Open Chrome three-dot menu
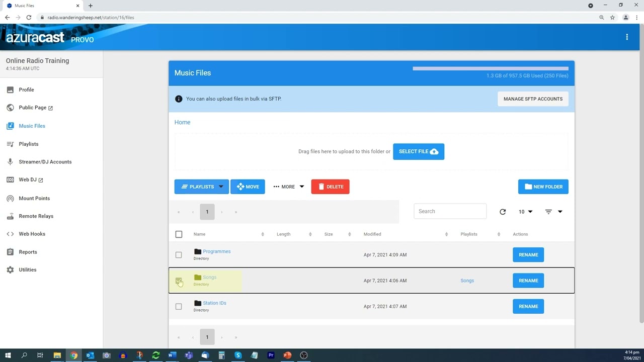Viewport: 644px width, 362px height. (x=636, y=18)
